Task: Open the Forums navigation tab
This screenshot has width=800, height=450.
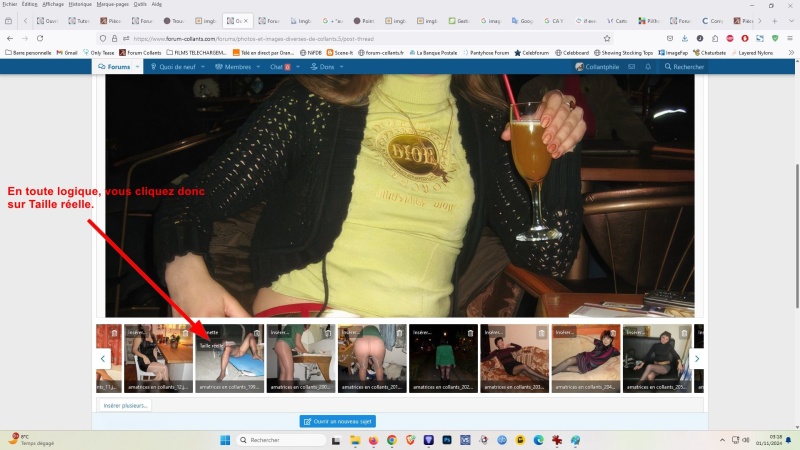Action: [115, 67]
